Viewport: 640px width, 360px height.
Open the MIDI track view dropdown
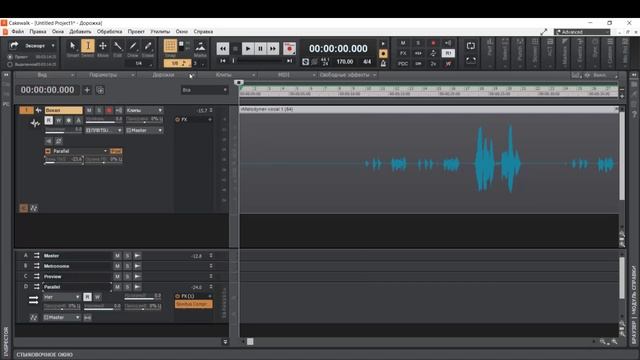pos(287,75)
